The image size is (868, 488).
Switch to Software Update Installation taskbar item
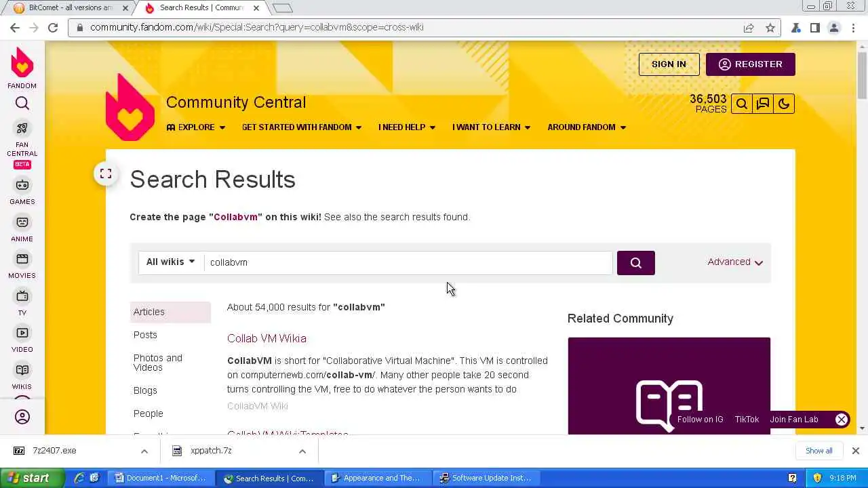[x=487, y=478]
